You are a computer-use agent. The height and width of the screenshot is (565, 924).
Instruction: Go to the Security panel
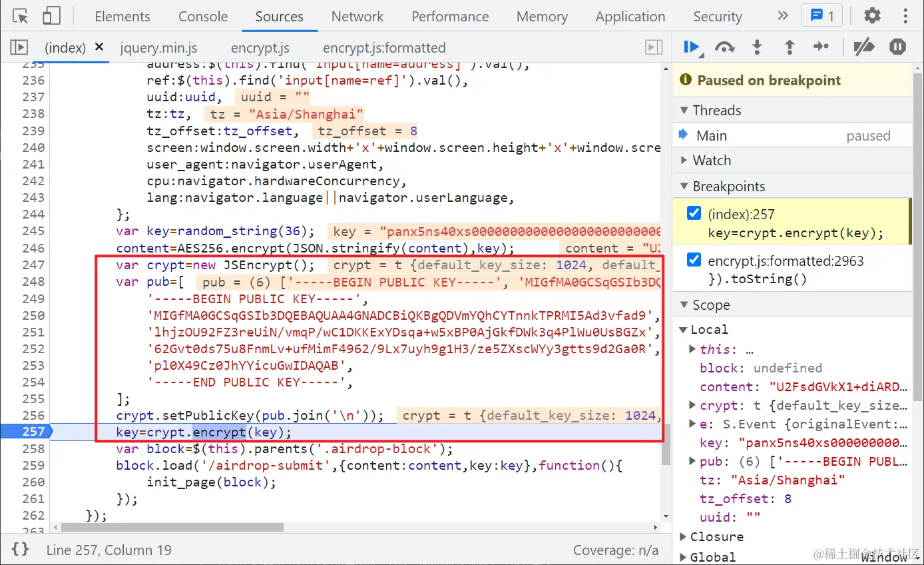pos(718,17)
